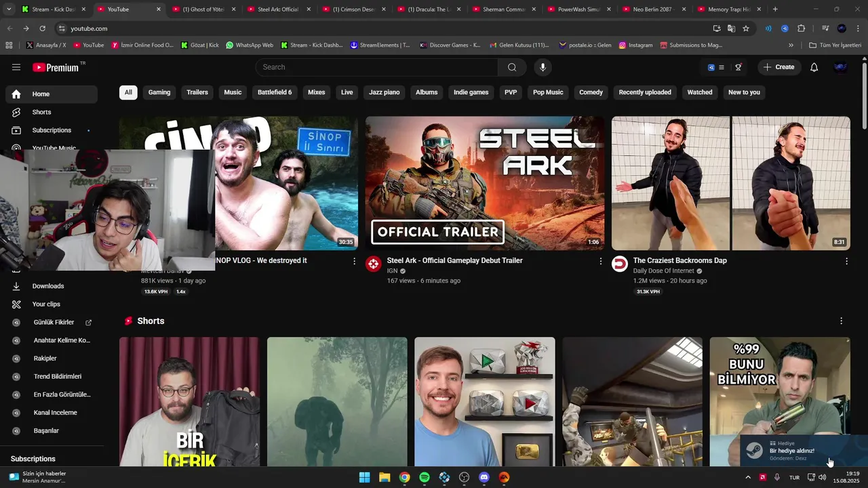Switch to the Steel Ark browser tab

pyautogui.click(x=278, y=9)
